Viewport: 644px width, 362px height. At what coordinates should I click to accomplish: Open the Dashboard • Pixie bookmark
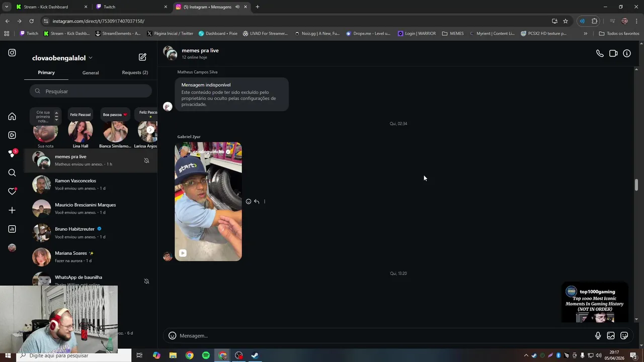click(218, 34)
